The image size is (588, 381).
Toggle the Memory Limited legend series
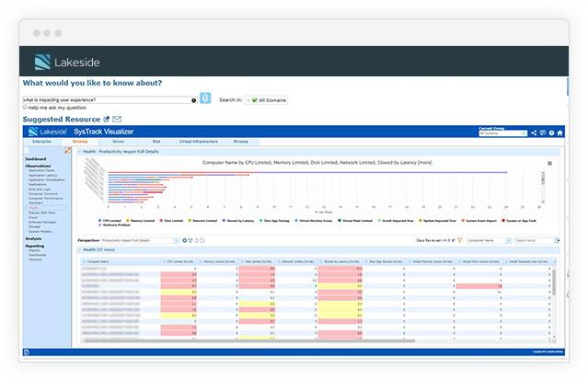(140, 221)
